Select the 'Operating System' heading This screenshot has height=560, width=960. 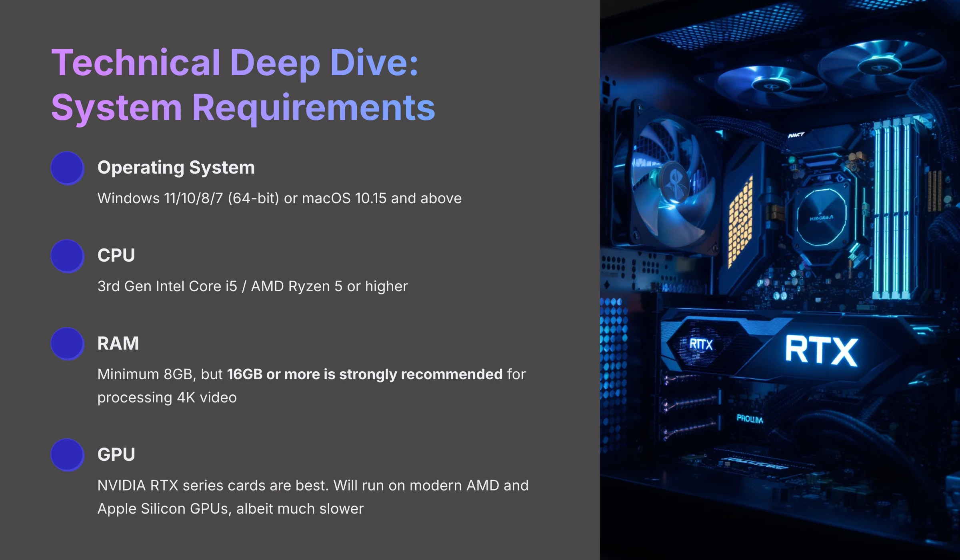point(176,168)
